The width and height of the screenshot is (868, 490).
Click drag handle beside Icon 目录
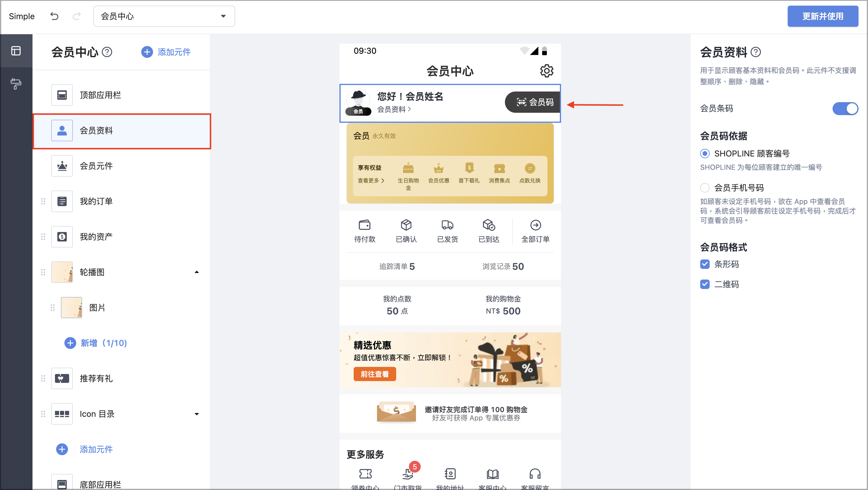pos(43,414)
